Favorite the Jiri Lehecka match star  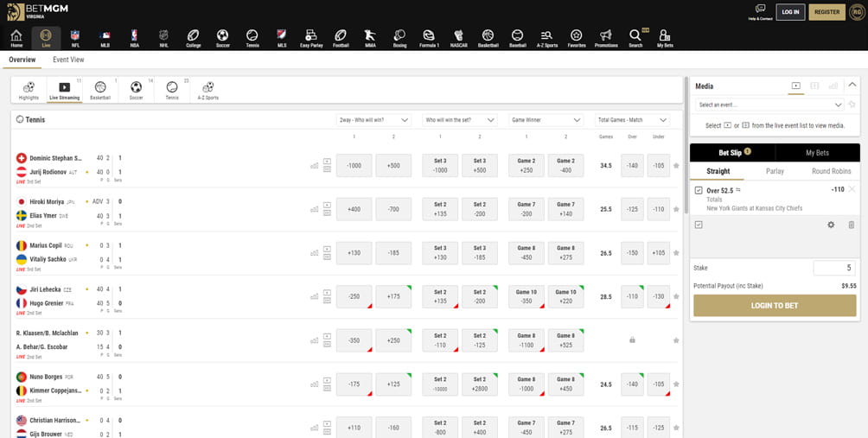(x=676, y=296)
